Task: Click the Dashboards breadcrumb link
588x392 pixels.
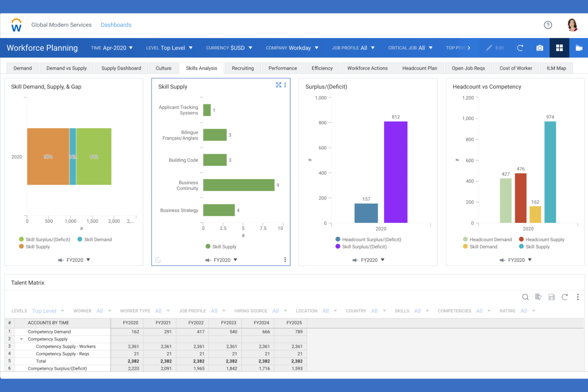Action: [116, 25]
